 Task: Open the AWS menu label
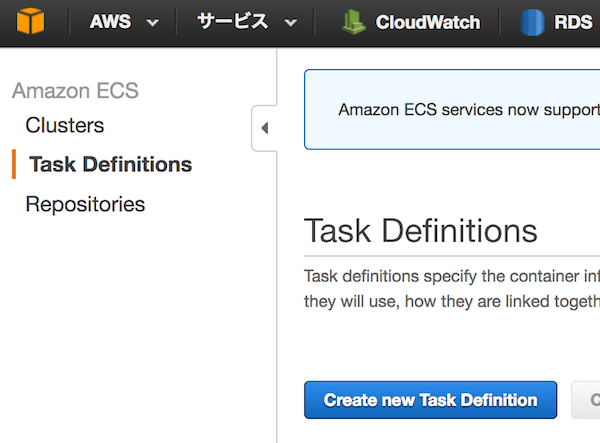click(110, 21)
